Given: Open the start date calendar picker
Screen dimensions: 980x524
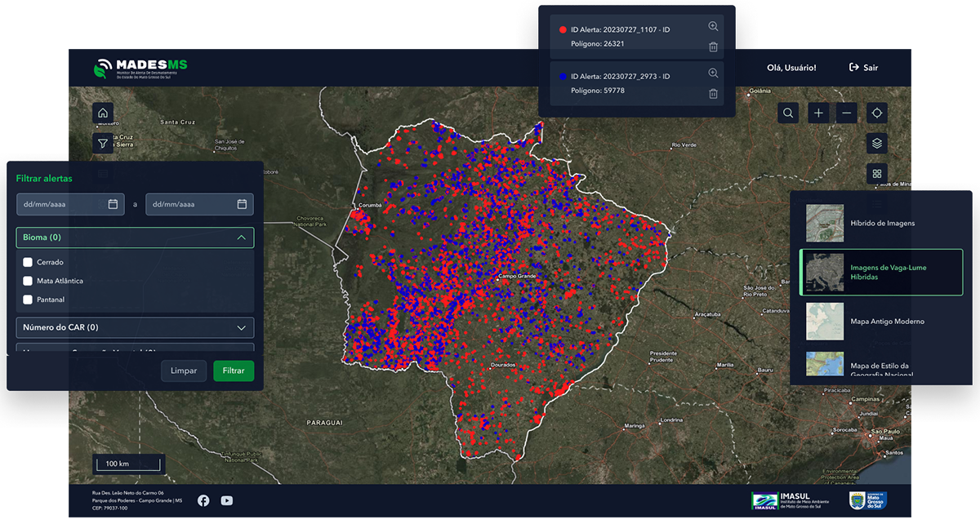Looking at the screenshot, I should [113, 204].
